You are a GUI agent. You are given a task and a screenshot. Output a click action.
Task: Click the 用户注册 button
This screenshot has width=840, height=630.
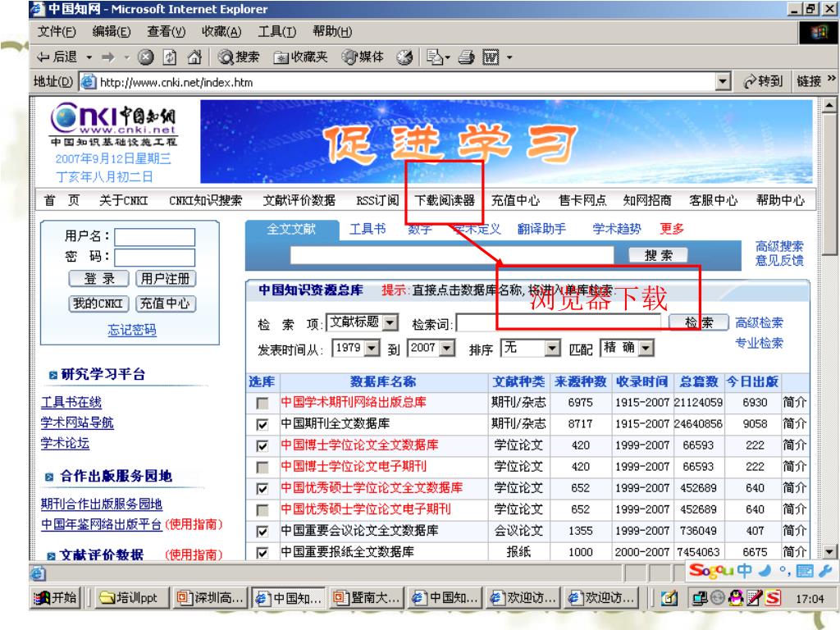165,279
